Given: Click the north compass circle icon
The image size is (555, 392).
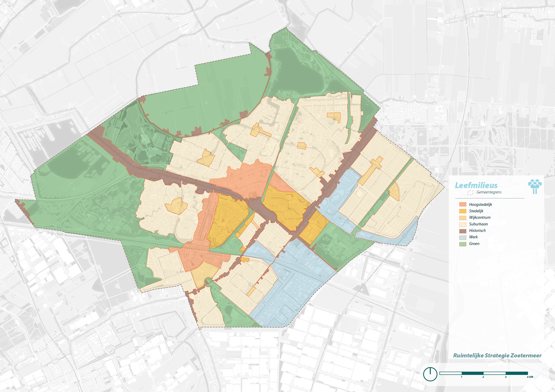Looking at the screenshot, I should (430, 374).
